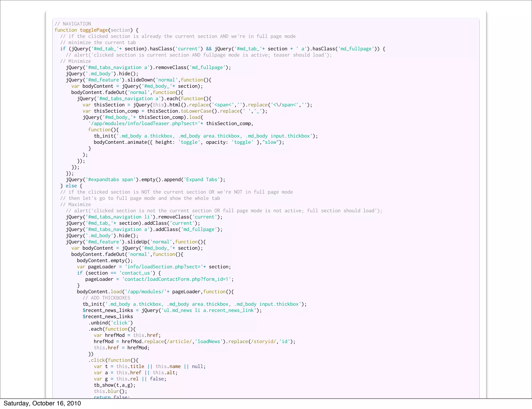
Task: Click the loadTeaser.php URL string
Action: tap(145, 124)
